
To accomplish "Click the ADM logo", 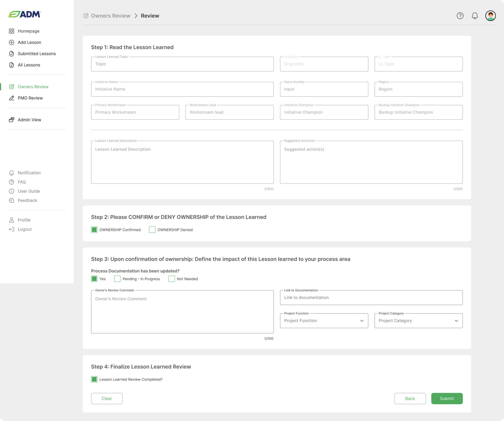I will click(x=25, y=14).
